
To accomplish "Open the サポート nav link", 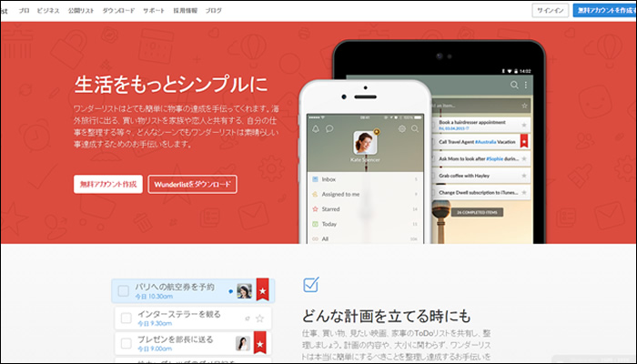I will pos(154,11).
